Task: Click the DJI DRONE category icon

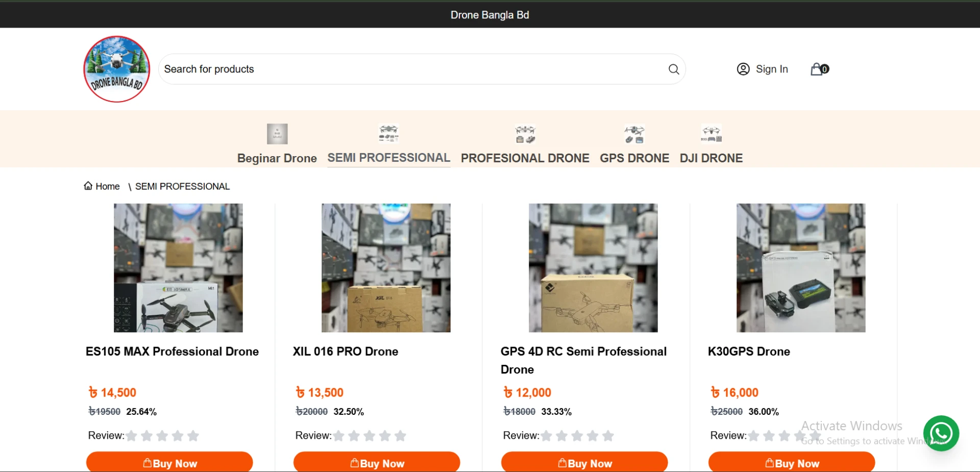Action: click(x=711, y=134)
